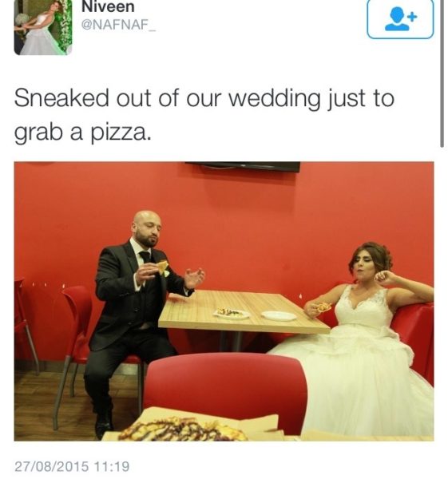Click the 11:19 time in timestamp
The image size is (448, 479).
point(112,466)
